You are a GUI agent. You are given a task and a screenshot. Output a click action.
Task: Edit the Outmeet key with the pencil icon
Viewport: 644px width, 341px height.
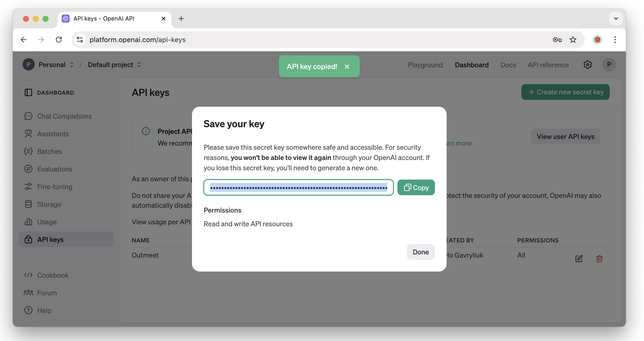point(579,259)
